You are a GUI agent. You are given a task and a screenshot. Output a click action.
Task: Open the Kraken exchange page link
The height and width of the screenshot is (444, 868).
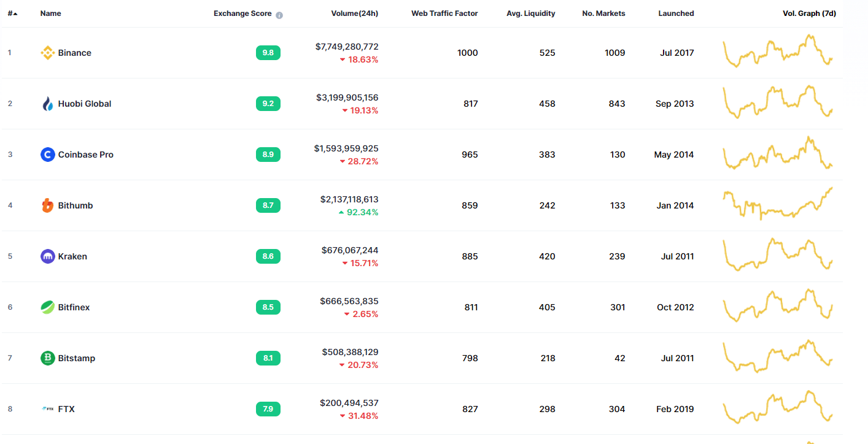pyautogui.click(x=72, y=256)
